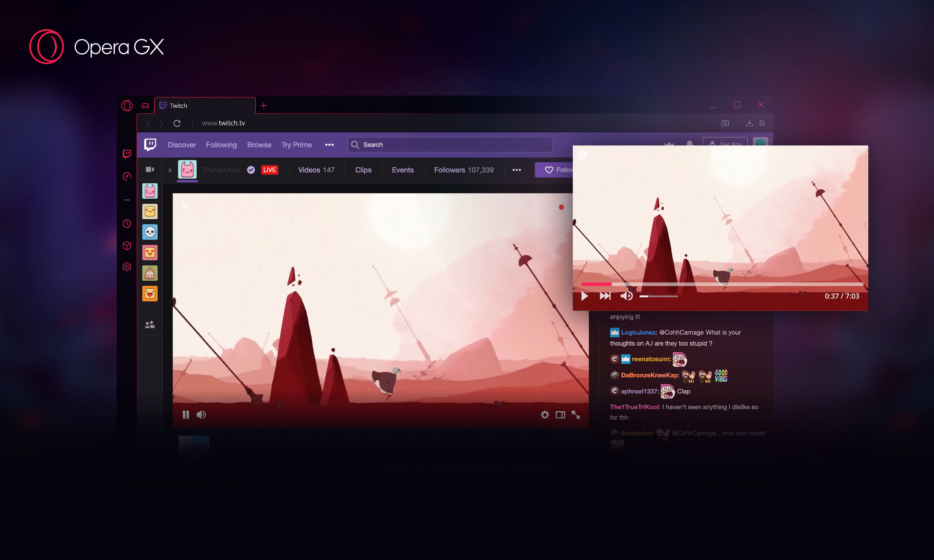The height and width of the screenshot is (560, 934).
Task: Click the Try Prime button on Twitch
Action: [296, 144]
